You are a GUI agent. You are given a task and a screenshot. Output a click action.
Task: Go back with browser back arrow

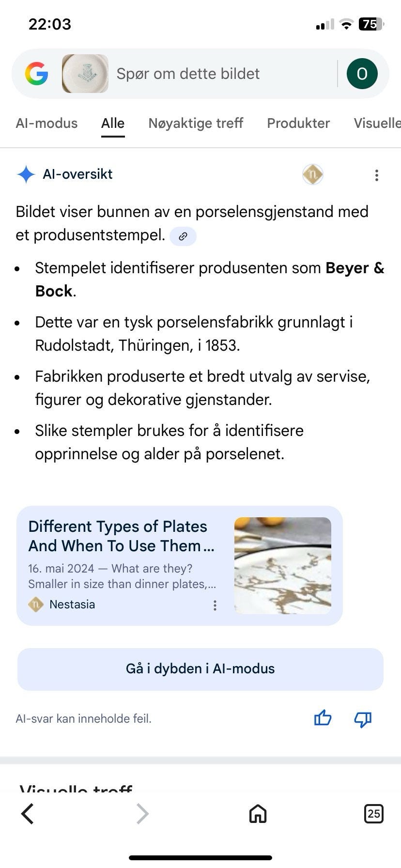point(28,814)
